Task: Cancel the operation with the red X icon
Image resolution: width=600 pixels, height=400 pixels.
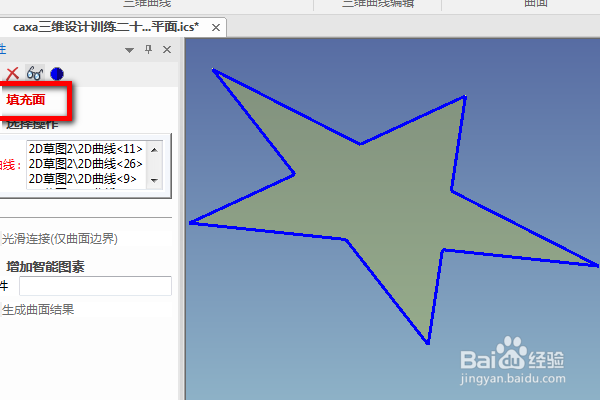Action: tap(12, 73)
